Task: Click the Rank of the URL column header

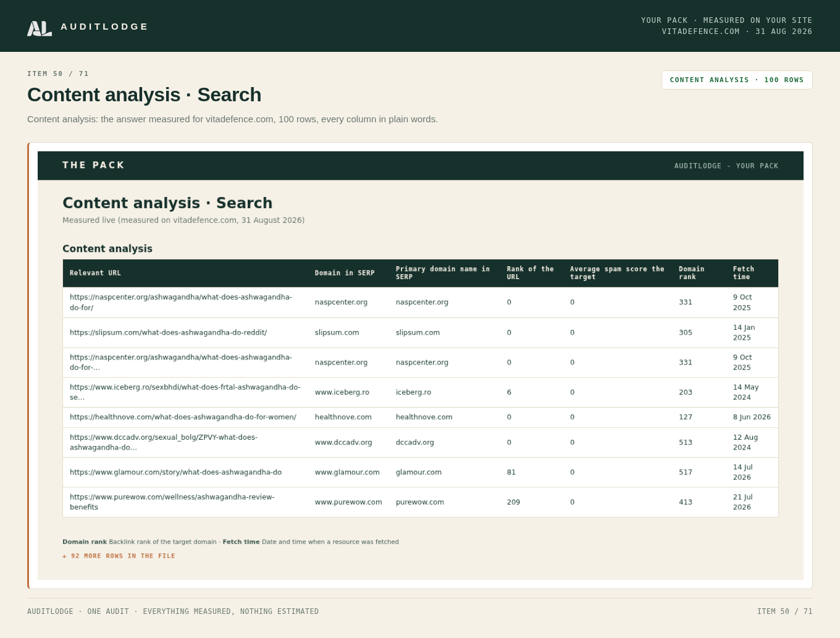Action: 531,273
